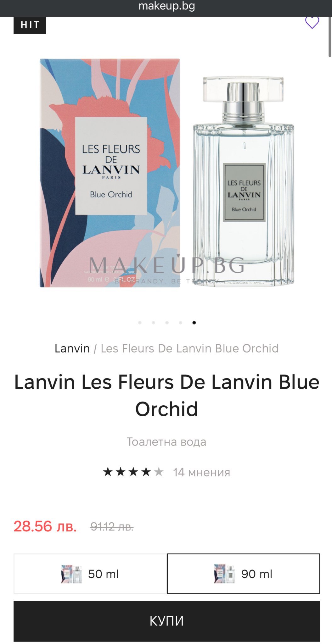This screenshot has width=332, height=644.
Task: Go to first image carousel dot
Action: (140, 323)
